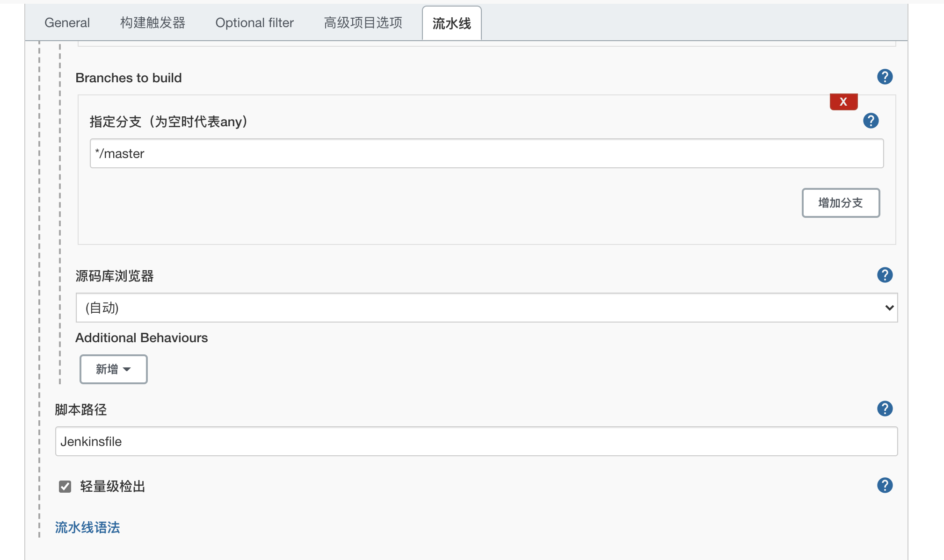
Task: Focus the Jenkinsfile script path field
Action: (476, 441)
